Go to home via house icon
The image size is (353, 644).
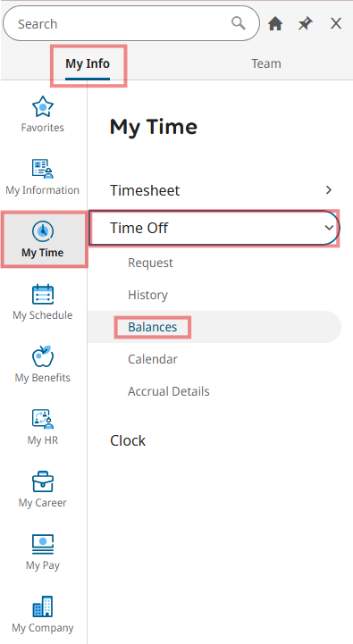click(275, 24)
